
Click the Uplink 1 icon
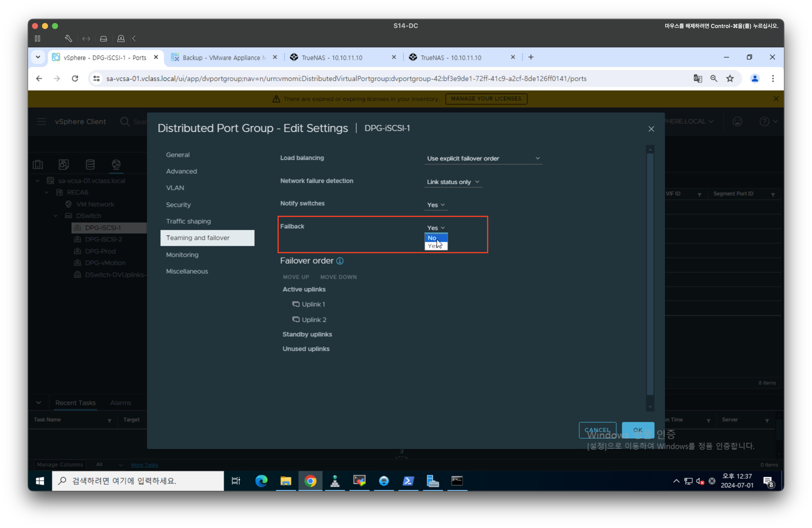296,304
